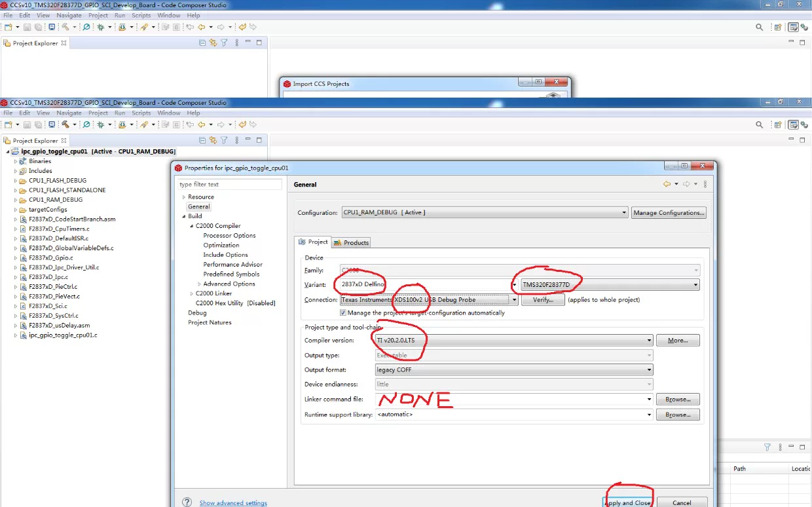
Task: Click the Verify button next to Connection
Action: pos(543,300)
